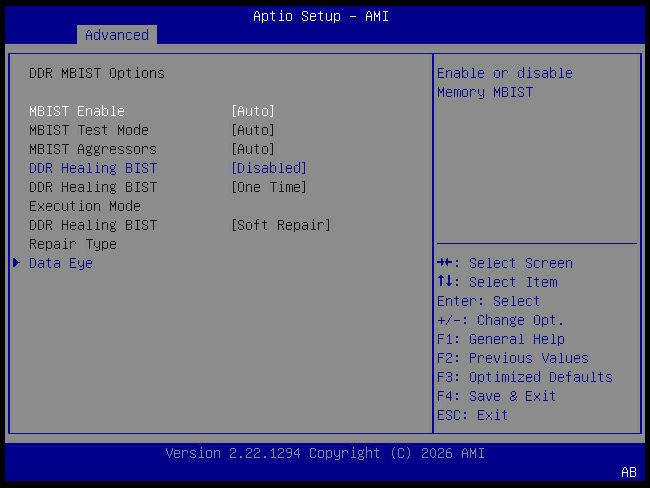Click the ESC: Exit hint
Image resolution: width=650 pixels, height=488 pixels.
[x=473, y=415]
